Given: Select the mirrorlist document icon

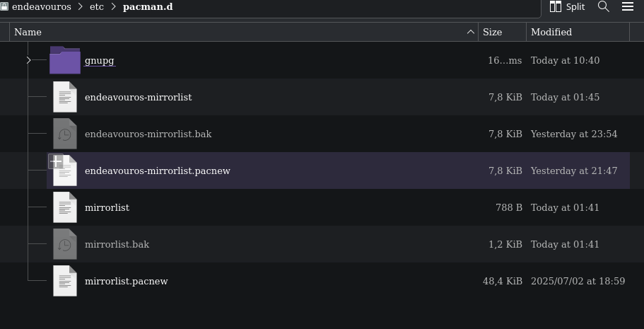Looking at the screenshot, I should click(x=65, y=207).
